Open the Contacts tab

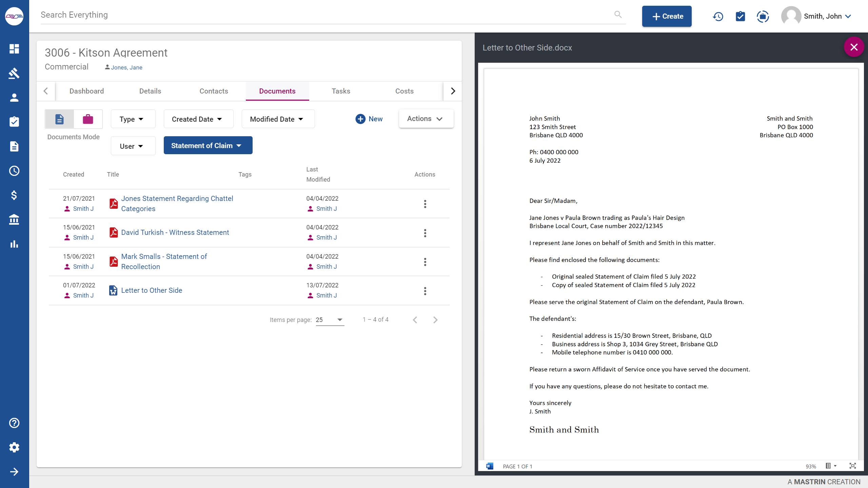point(214,91)
